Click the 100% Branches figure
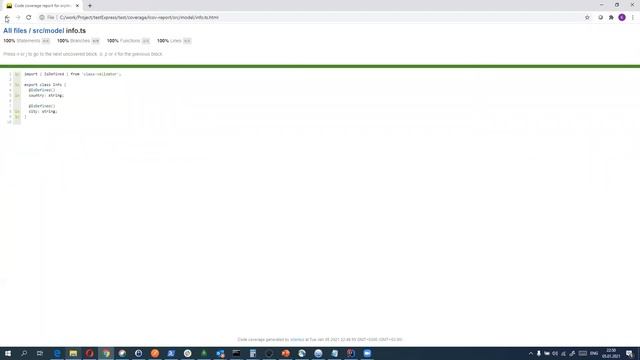The image size is (640, 360). pyautogui.click(x=63, y=41)
